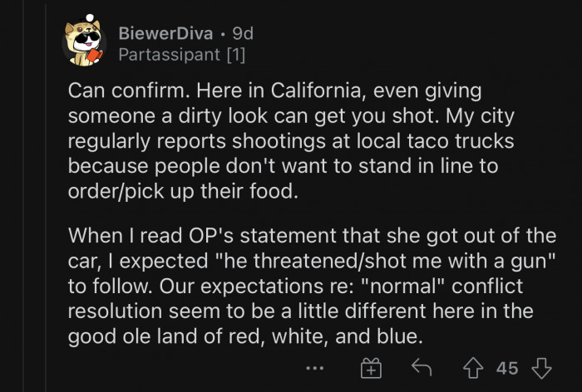Screen dimensions: 582x392
Task: Reply to the comment with arrow icon
Action: pos(422,368)
